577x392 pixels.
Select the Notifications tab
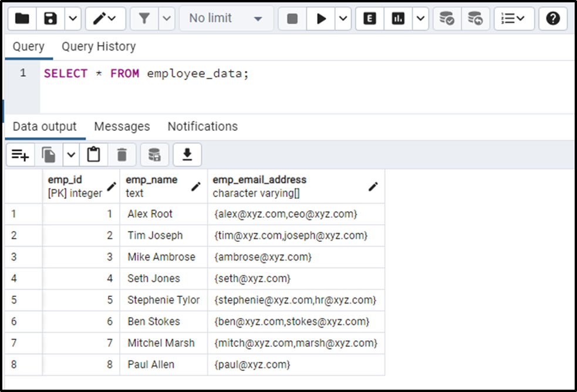pyautogui.click(x=202, y=126)
